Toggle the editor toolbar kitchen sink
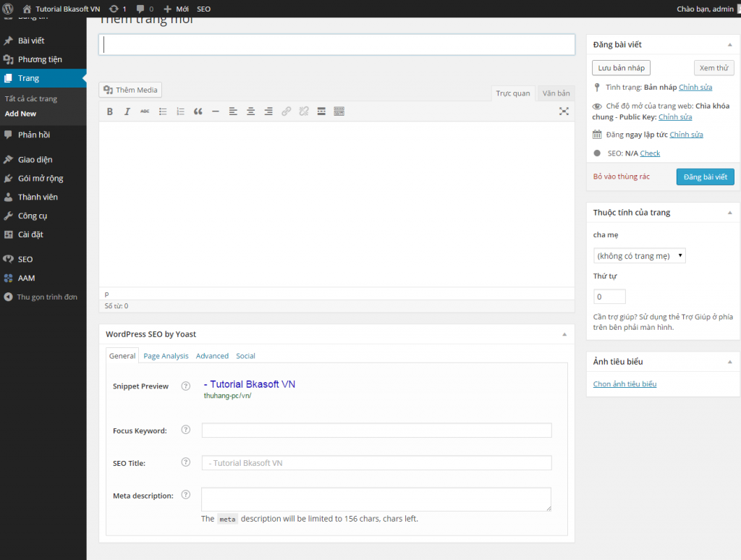Image resolution: width=741 pixels, height=560 pixels. point(339,111)
